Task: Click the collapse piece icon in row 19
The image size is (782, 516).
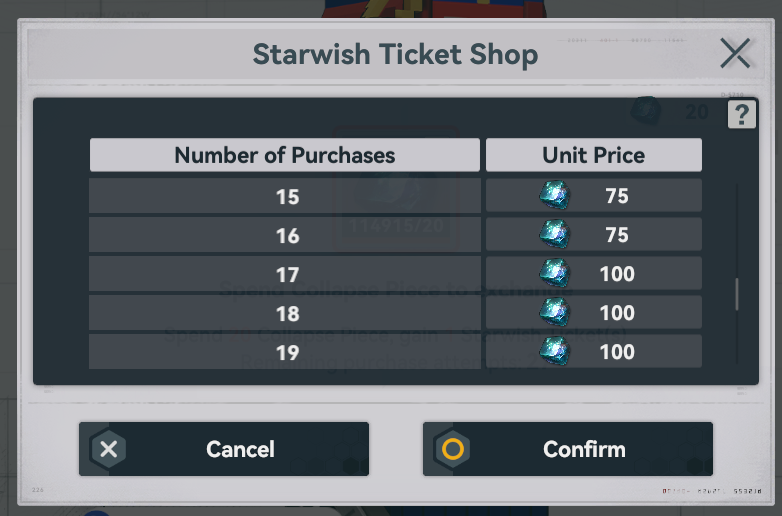Action: (x=554, y=351)
